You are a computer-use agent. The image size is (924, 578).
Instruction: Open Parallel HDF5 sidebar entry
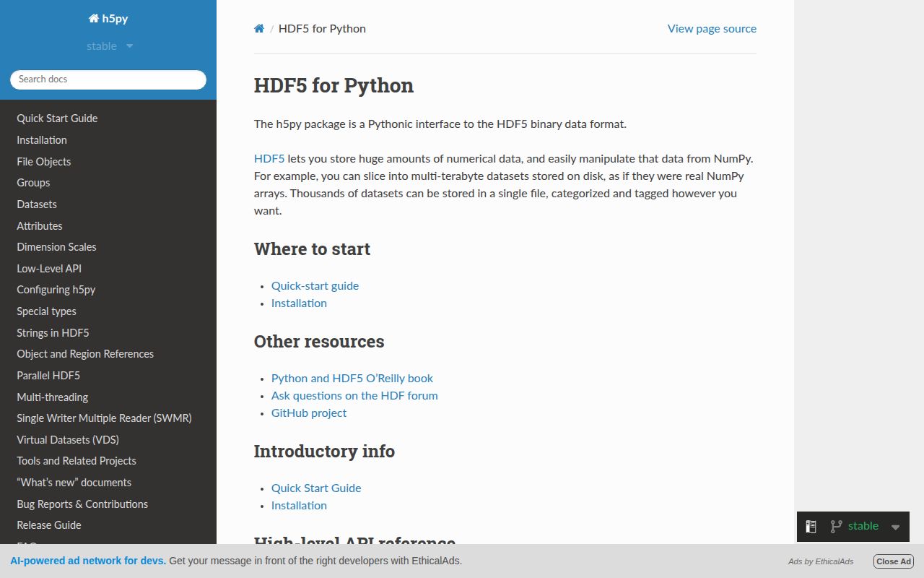[x=48, y=376]
